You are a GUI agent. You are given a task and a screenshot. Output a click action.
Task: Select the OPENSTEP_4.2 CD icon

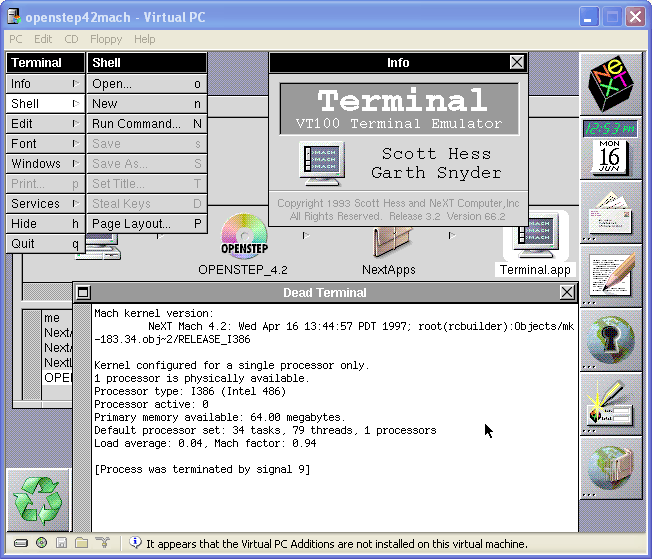click(244, 235)
